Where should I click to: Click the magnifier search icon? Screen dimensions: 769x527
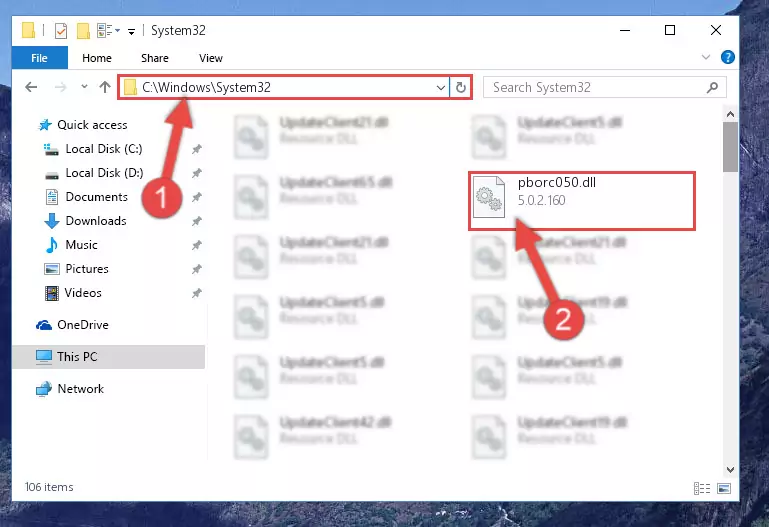click(x=712, y=88)
